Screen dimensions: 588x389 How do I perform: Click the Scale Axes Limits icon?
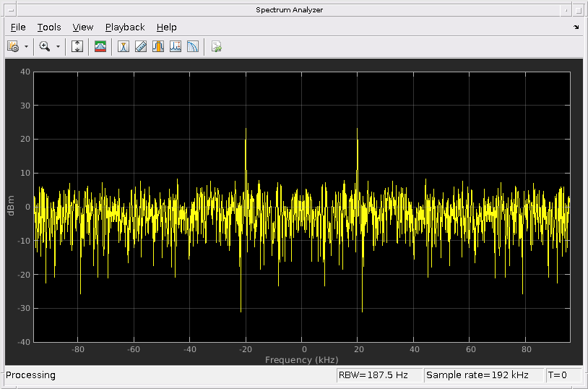(78, 46)
